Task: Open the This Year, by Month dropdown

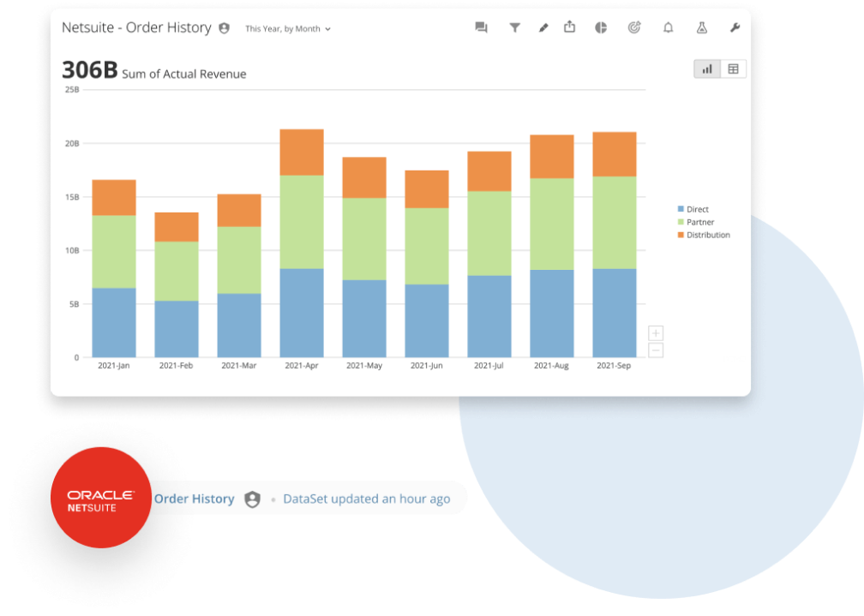Action: pos(288,28)
